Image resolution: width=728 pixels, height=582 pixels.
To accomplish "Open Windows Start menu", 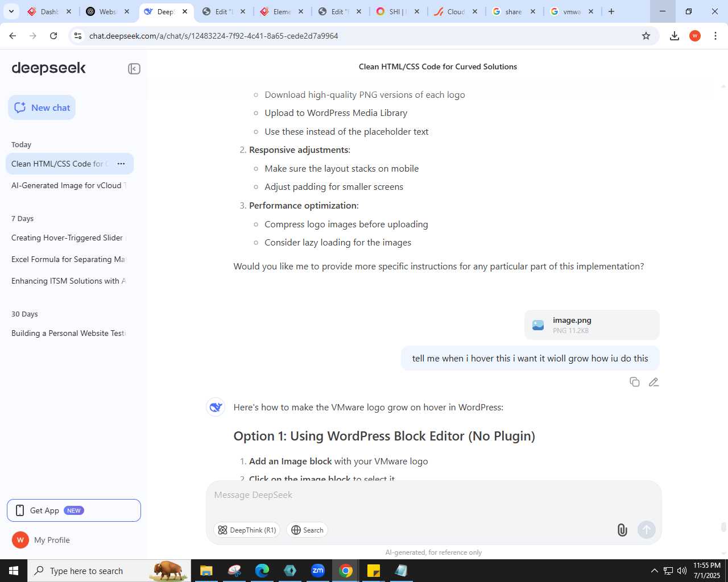I will [14, 571].
